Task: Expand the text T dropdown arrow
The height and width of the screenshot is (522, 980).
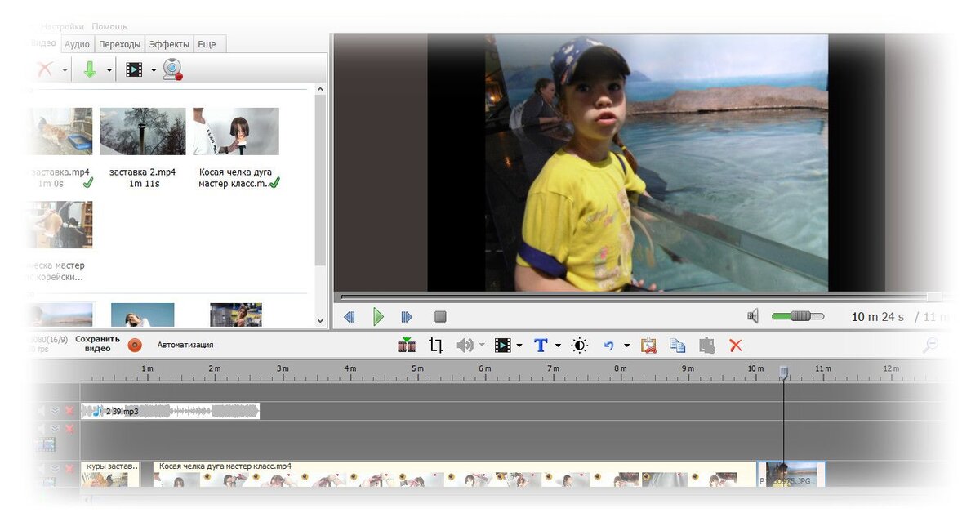Action: (x=558, y=346)
